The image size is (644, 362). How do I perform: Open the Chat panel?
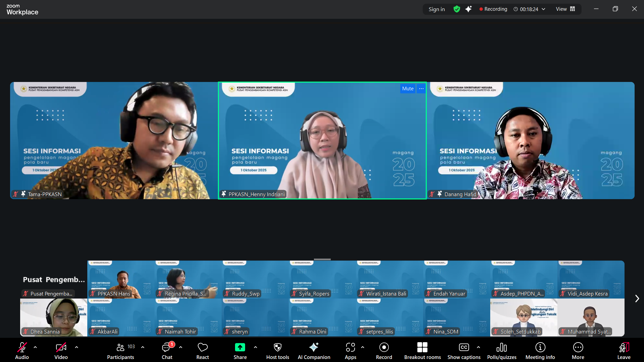[x=167, y=351]
